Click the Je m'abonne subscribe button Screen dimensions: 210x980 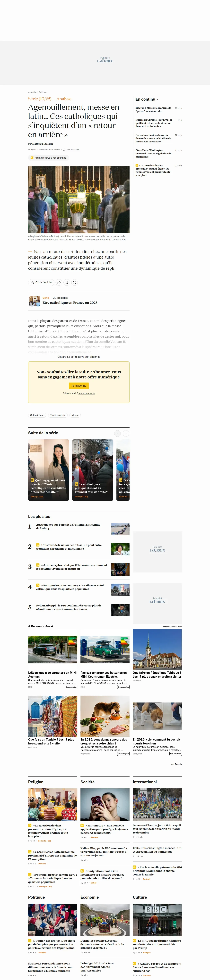[79, 386]
